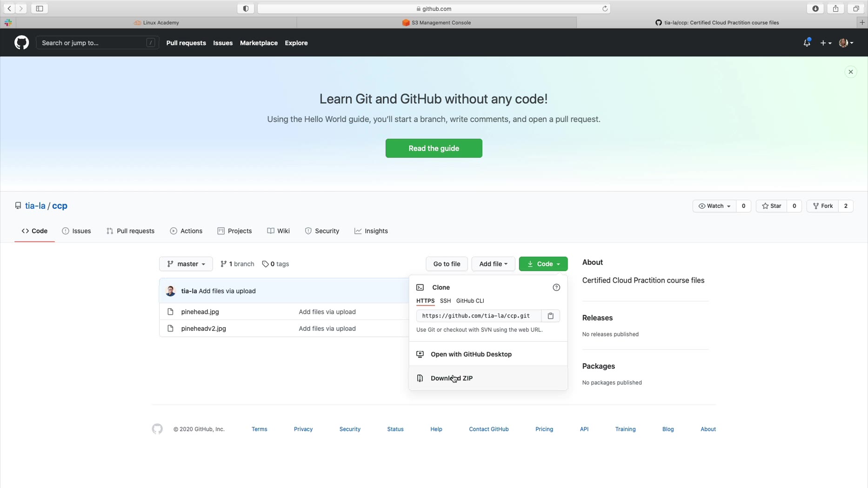
Task: Open the clone help question-mark icon
Action: tap(556, 288)
